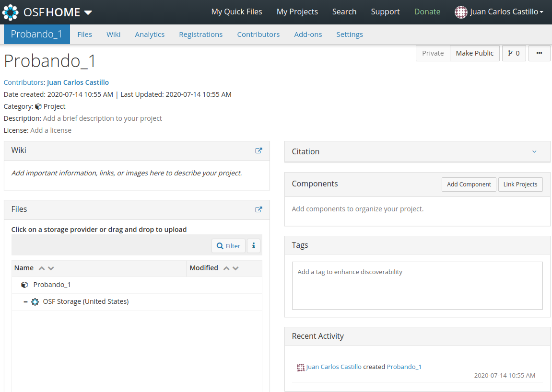Screen dimensions: 552x392
Task: Click the user avatar in navbar
Action: click(x=461, y=12)
